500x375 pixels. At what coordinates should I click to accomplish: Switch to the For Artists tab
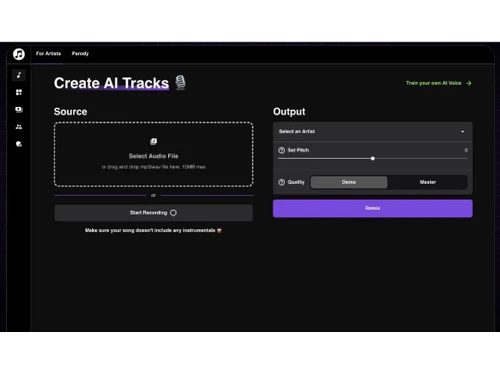[x=48, y=54]
